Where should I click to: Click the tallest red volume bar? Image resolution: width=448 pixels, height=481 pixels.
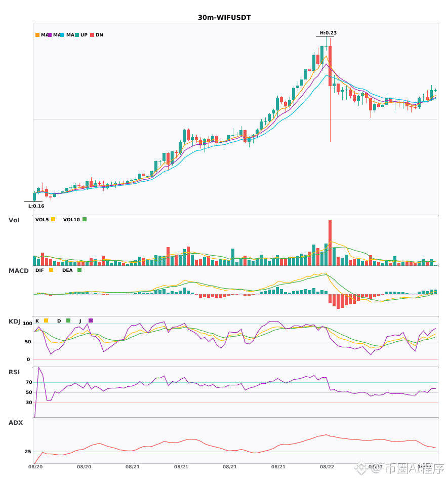coord(330,243)
